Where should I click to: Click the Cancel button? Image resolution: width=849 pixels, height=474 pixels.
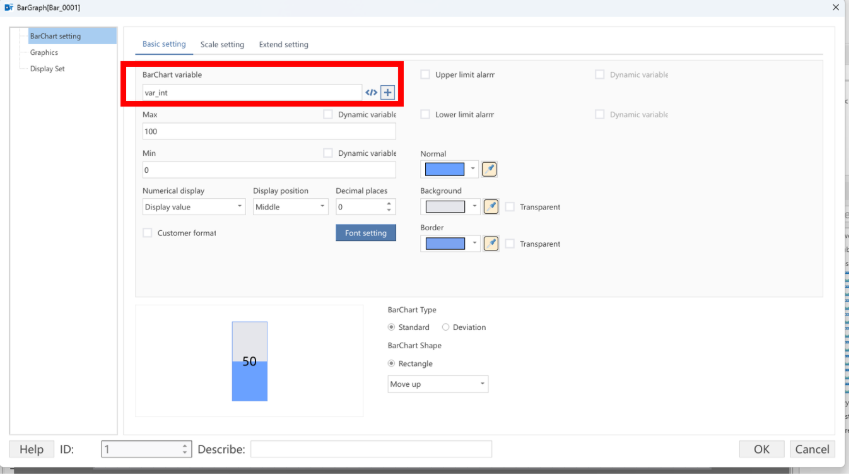click(812, 449)
